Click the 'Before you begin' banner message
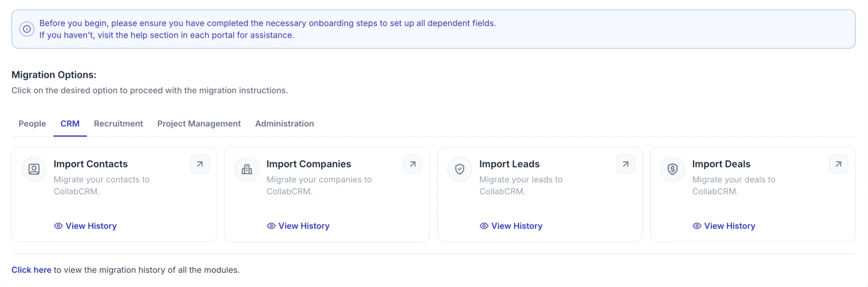 pos(268,29)
